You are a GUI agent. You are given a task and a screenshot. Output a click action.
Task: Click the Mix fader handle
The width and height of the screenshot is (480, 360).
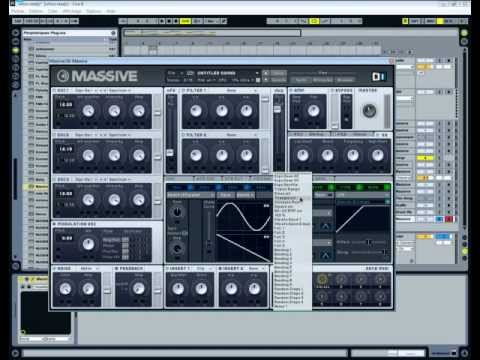(x=277, y=109)
